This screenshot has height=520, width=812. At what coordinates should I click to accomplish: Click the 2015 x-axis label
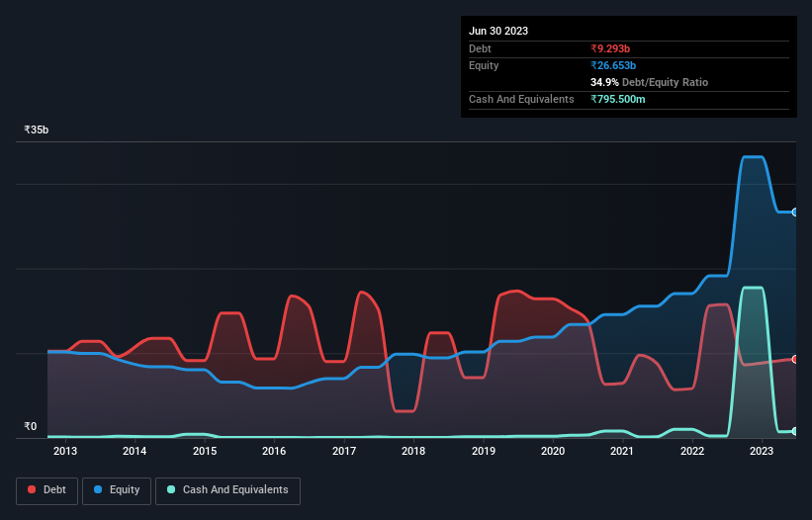[x=205, y=451]
